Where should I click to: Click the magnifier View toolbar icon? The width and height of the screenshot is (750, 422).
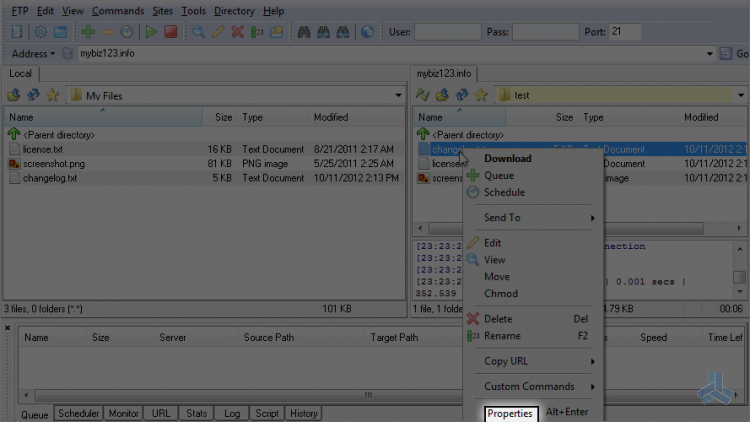(x=198, y=32)
